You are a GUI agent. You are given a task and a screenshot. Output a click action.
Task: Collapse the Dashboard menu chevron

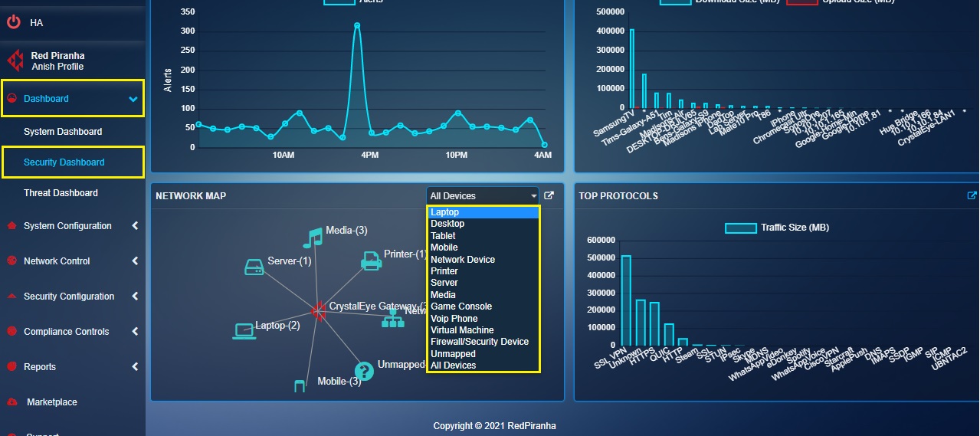point(133,99)
